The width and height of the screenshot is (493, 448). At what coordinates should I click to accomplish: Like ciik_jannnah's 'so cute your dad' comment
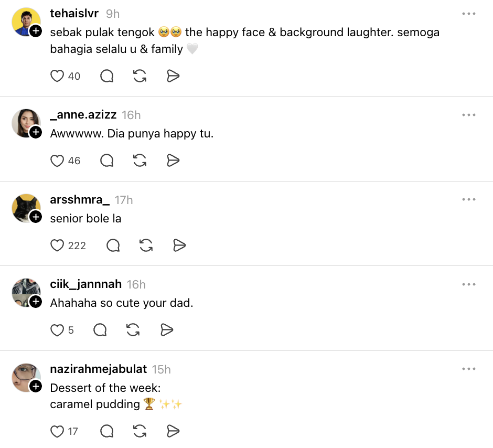(57, 330)
